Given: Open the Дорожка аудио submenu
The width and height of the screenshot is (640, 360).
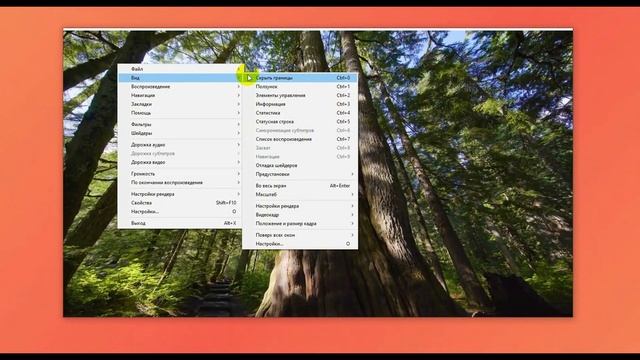Looking at the screenshot, I should click(180, 144).
